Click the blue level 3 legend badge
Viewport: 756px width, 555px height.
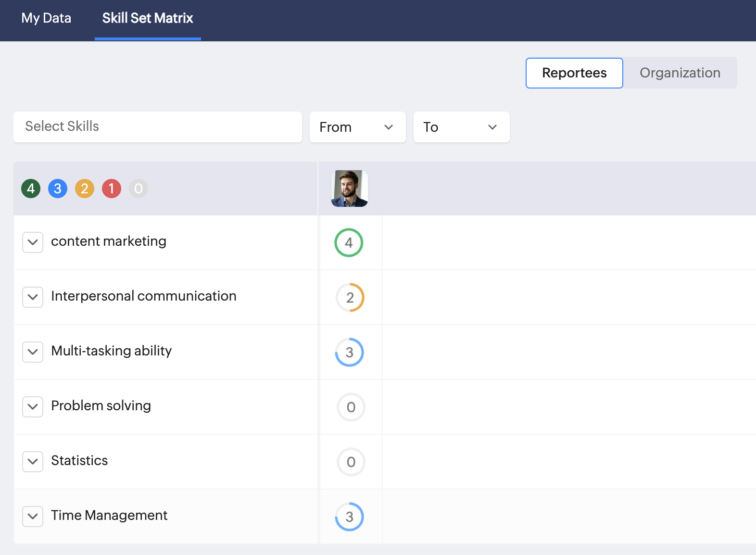(x=58, y=189)
